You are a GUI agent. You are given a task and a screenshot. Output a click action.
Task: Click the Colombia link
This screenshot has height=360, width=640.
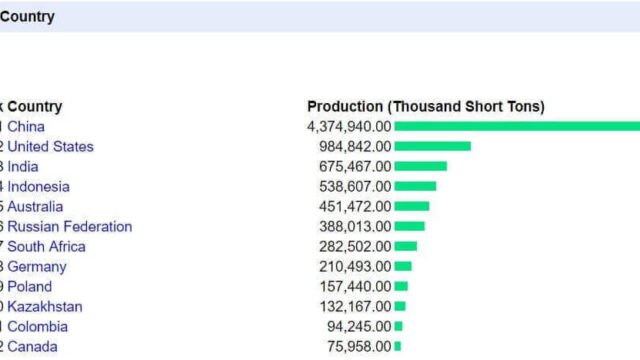pyautogui.click(x=38, y=327)
